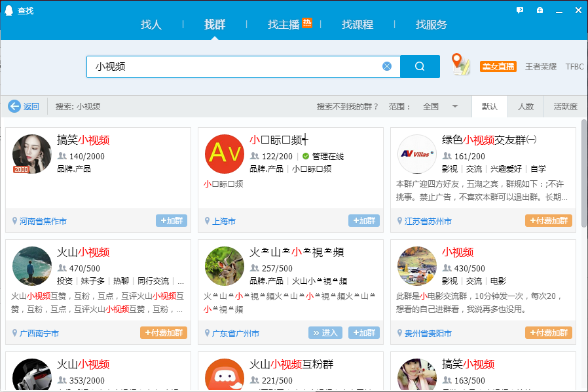Click the vertical scrollbar on results list
Screen dimensions: 588x392
584,173
